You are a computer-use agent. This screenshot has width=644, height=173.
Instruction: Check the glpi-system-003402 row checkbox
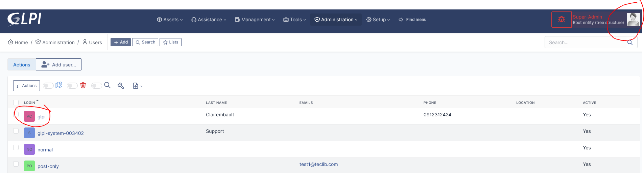[x=16, y=131]
